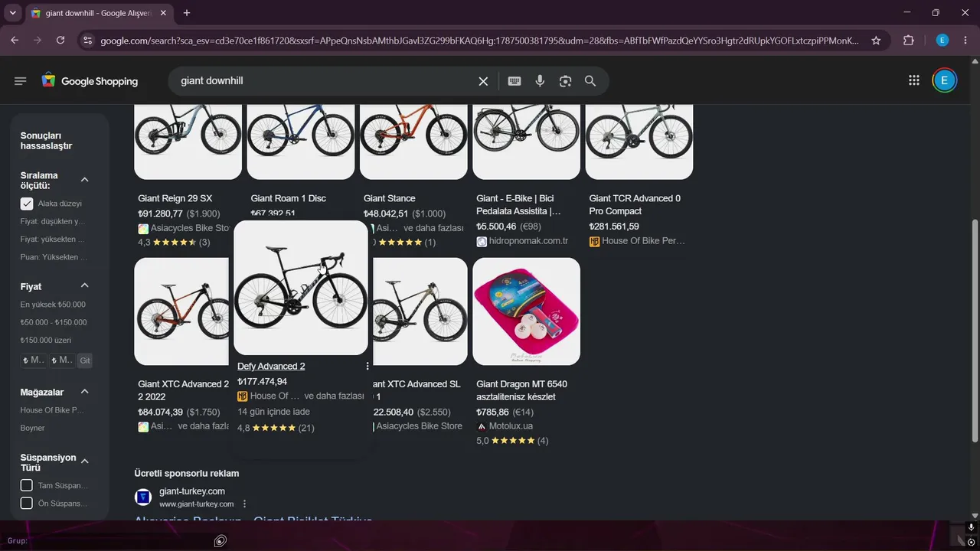Sort by Fiyat: yüksekten düşüğe
This screenshot has height=551, width=980.
click(53, 239)
